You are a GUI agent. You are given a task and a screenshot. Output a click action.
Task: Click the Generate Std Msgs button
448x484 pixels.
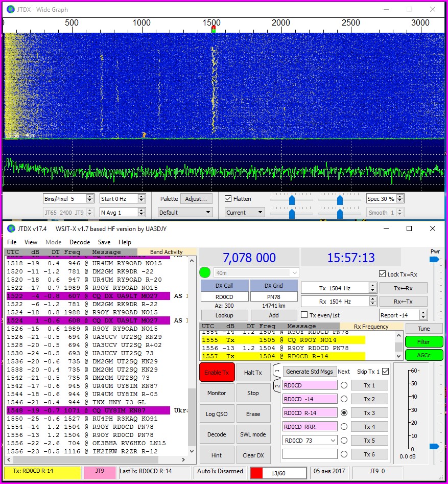tap(309, 372)
